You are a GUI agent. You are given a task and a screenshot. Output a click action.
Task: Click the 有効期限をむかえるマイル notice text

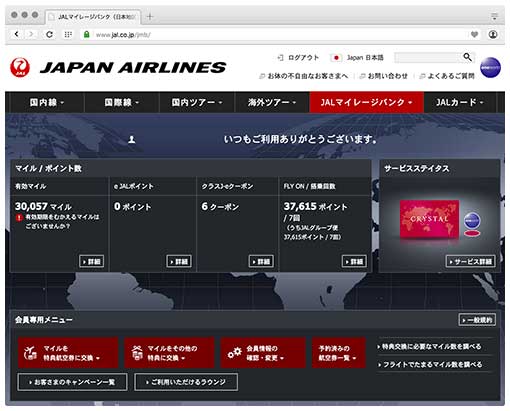coord(62,221)
